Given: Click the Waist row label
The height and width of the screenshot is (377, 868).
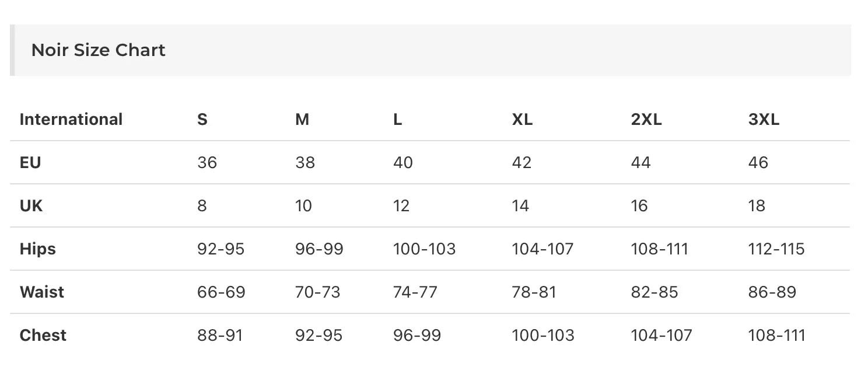Looking at the screenshot, I should (x=42, y=292).
